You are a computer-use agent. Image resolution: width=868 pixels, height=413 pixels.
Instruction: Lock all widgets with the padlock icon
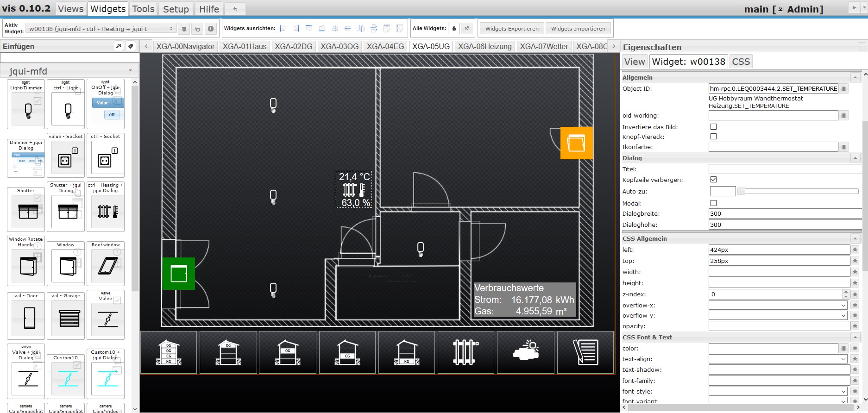click(454, 29)
